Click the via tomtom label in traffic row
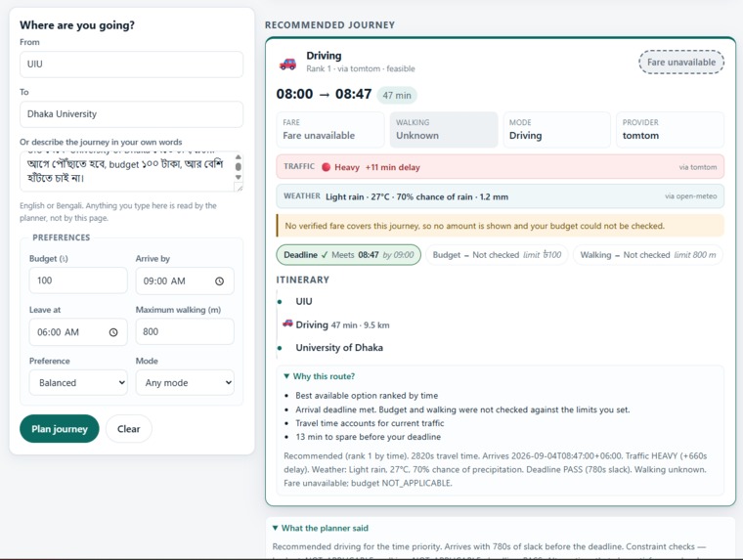Image resolution: width=743 pixels, height=560 pixels. [x=697, y=167]
